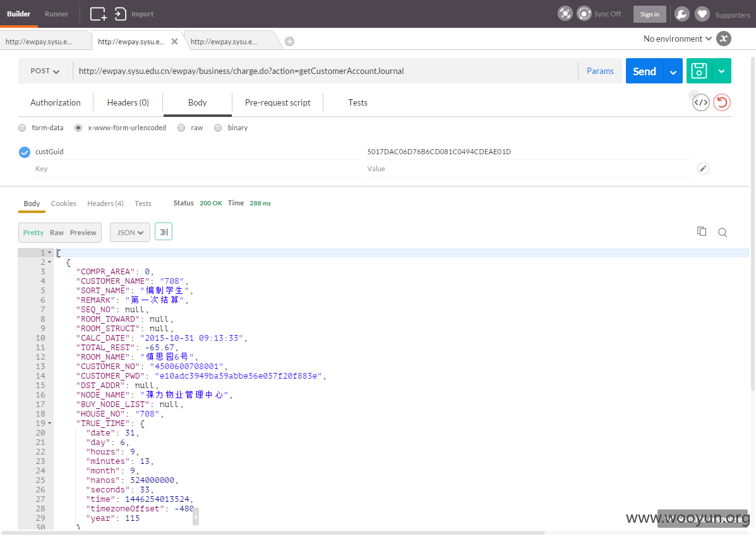756x536 pixels.
Task: Generate code snippet icon
Action: [x=700, y=102]
